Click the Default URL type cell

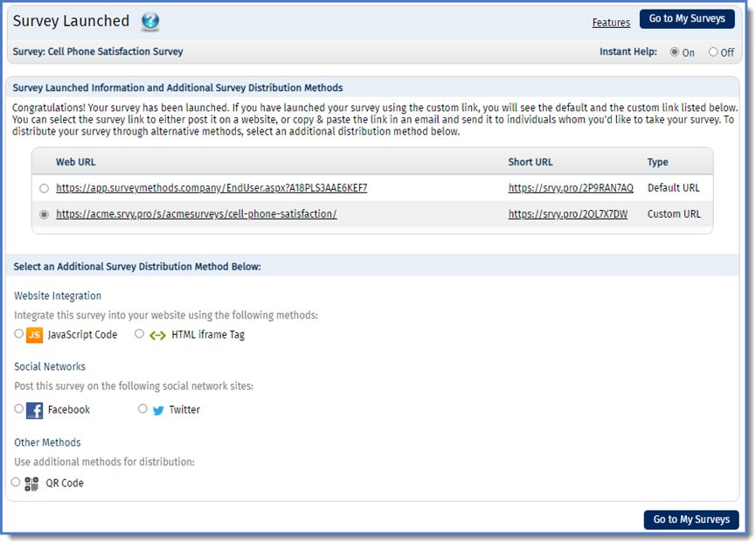674,188
